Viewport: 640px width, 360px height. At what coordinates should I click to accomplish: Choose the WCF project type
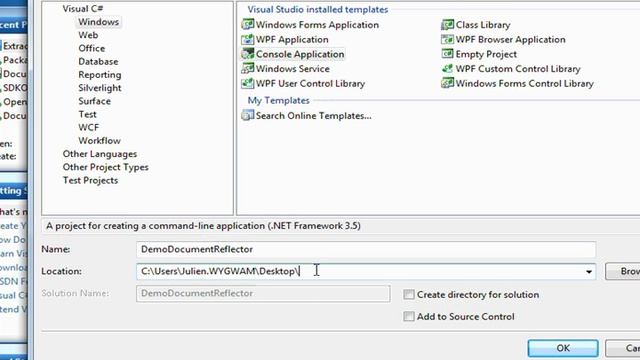[x=89, y=127]
